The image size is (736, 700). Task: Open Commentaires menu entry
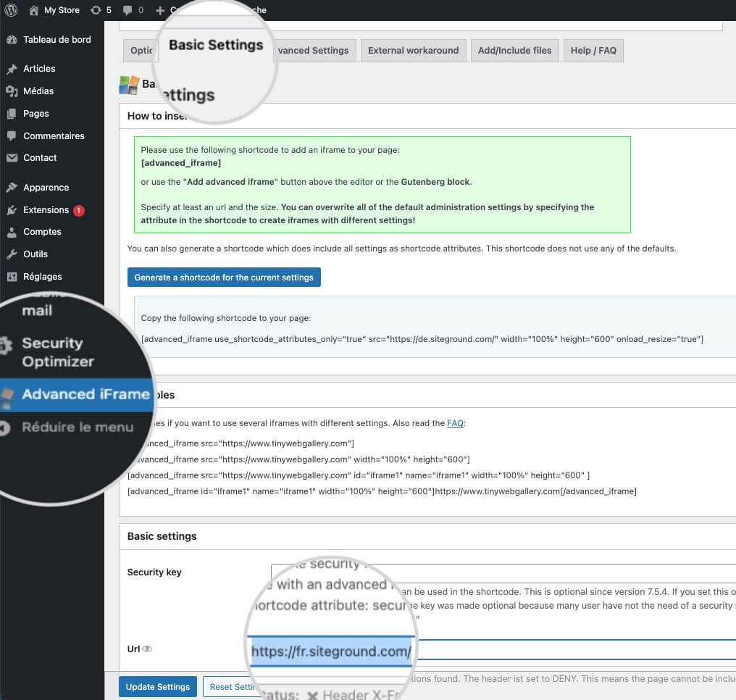pos(54,136)
